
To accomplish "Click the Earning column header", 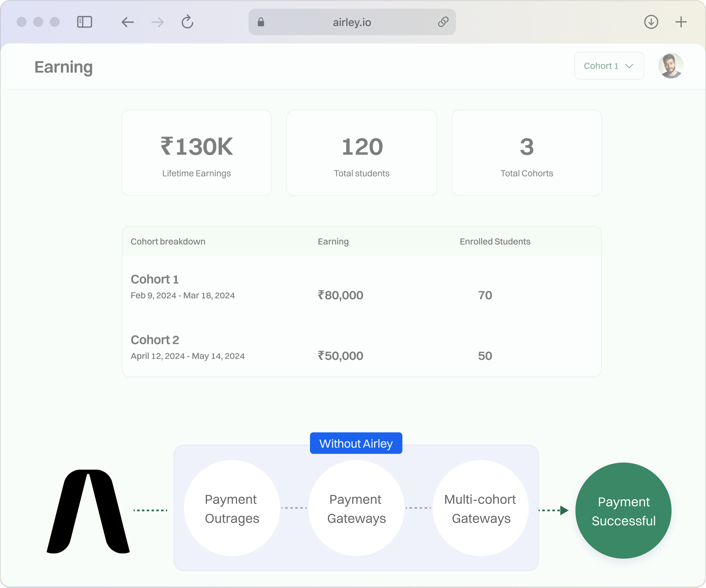I will coord(333,242).
